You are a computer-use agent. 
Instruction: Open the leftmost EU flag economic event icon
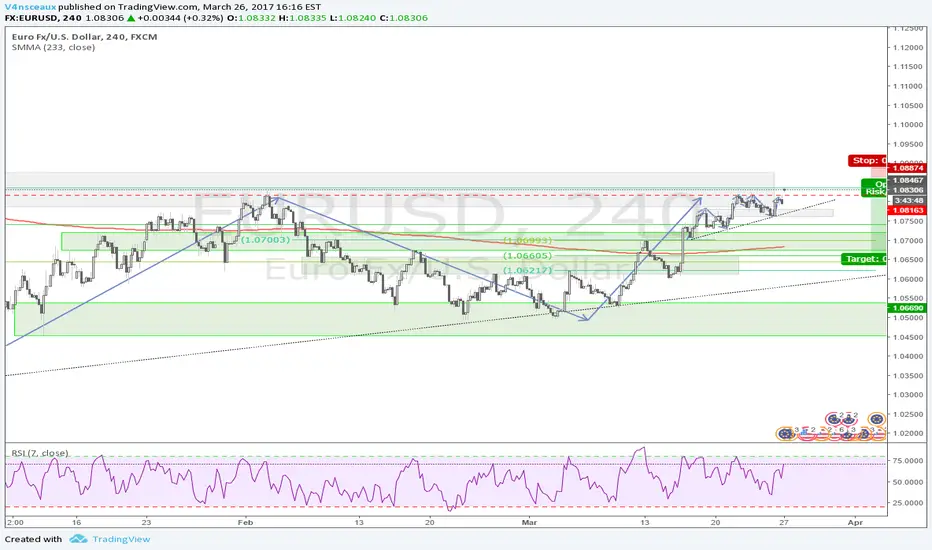pyautogui.click(x=786, y=433)
